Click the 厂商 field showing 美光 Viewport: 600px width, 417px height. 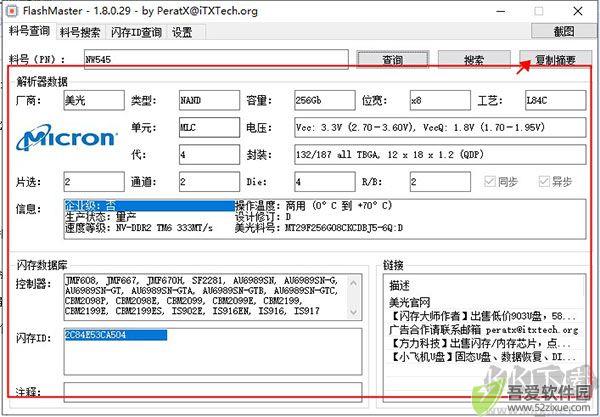click(x=94, y=100)
